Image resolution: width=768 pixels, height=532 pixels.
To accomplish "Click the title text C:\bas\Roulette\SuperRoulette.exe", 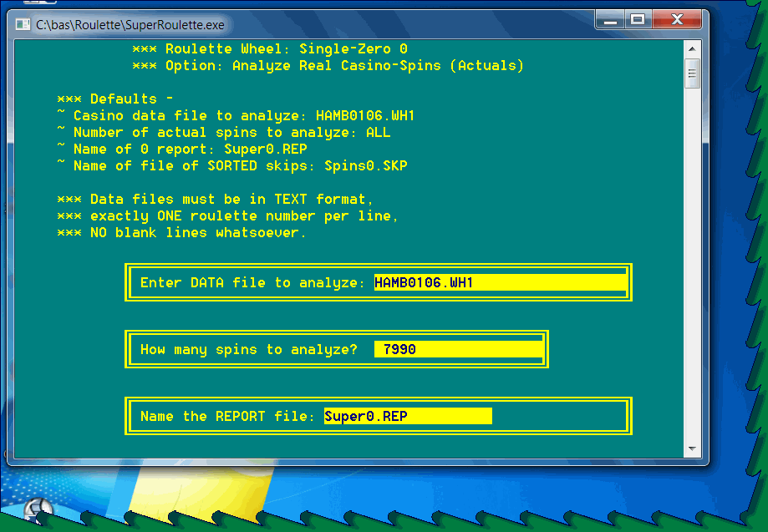I will coord(130,25).
